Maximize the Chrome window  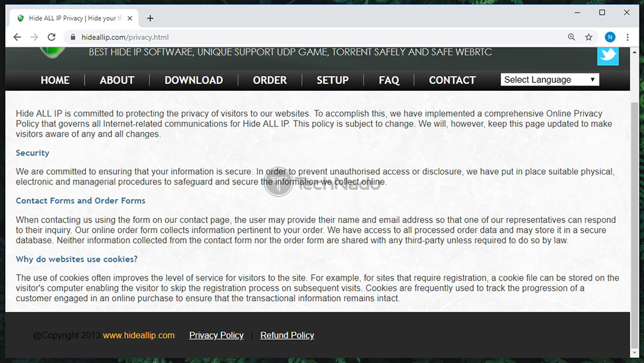[602, 12]
